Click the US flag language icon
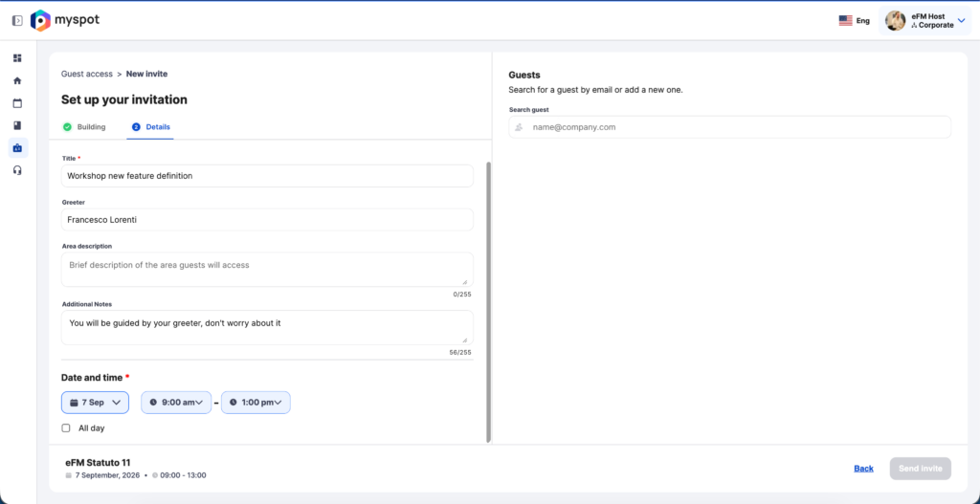The image size is (980, 504). (x=846, y=21)
